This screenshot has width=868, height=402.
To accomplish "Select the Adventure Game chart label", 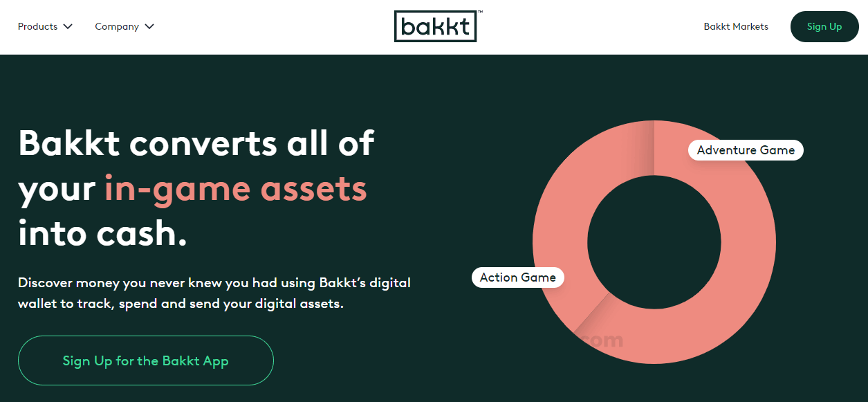I will [745, 149].
